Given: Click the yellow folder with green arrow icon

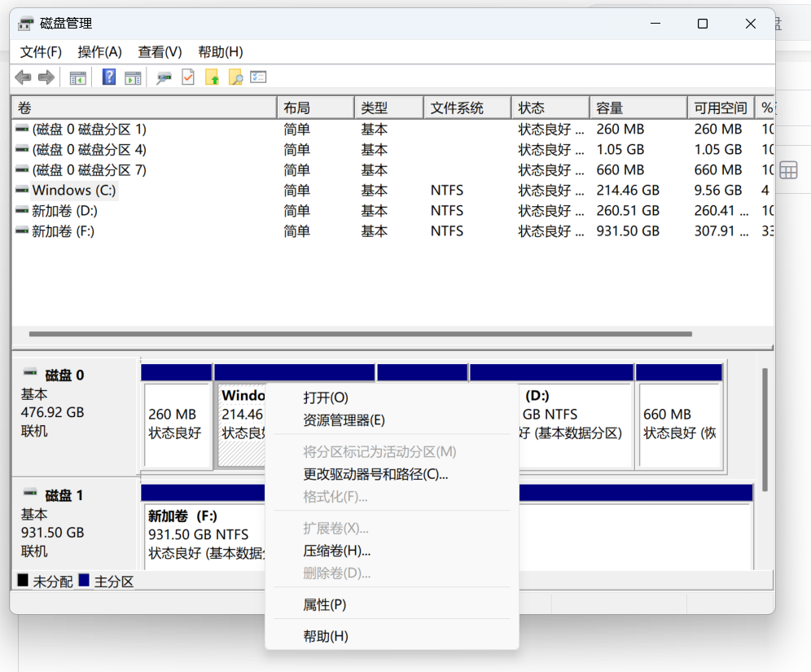Looking at the screenshot, I should pyautogui.click(x=212, y=77).
